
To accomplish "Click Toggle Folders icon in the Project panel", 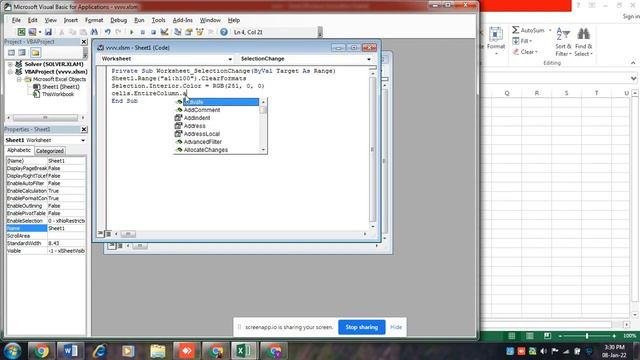I will click(x=36, y=53).
